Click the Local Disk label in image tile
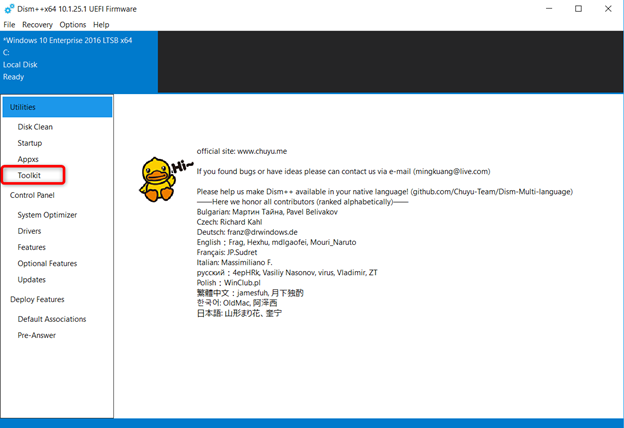624x428 pixels. click(20, 64)
